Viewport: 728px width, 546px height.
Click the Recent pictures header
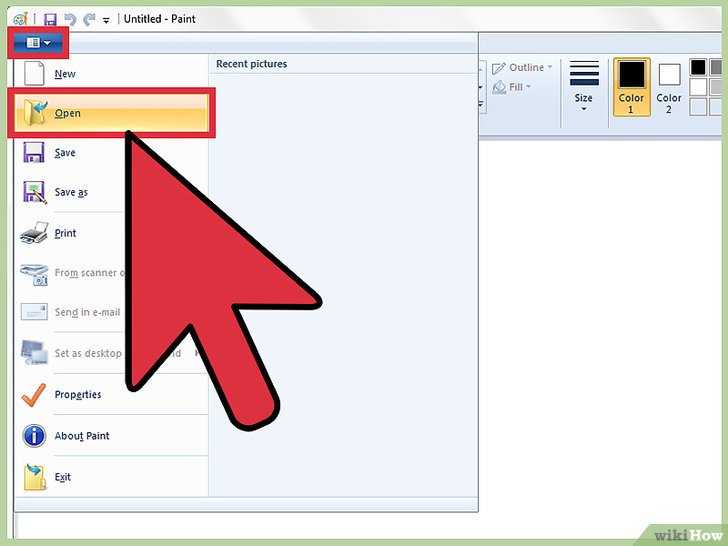[x=252, y=64]
